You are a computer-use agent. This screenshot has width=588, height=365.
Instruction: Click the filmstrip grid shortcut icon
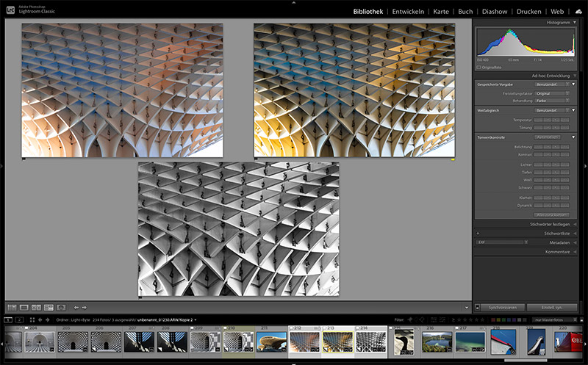point(32,320)
